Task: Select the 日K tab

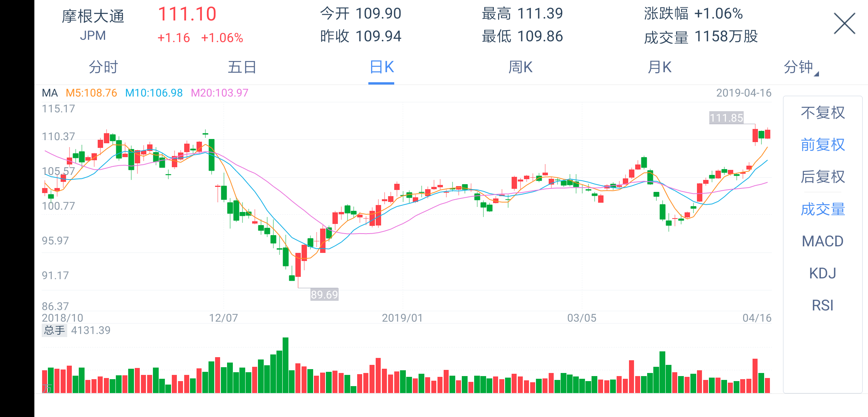Action: [381, 67]
